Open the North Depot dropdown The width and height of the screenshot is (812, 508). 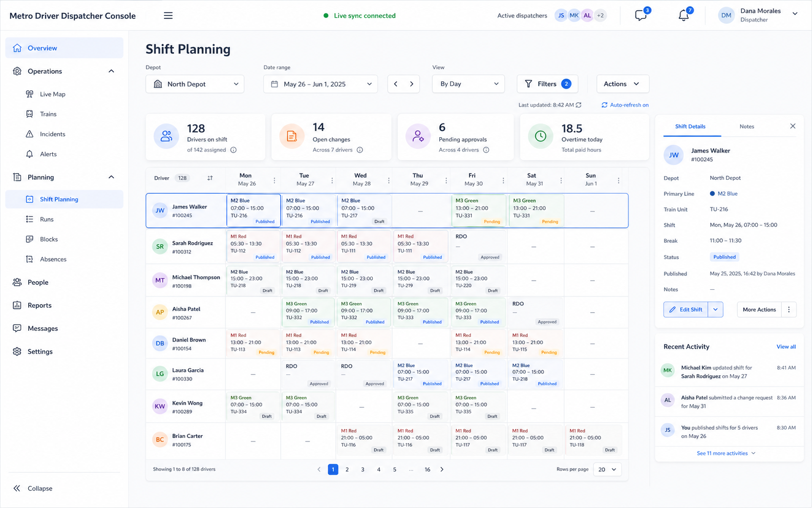(195, 84)
